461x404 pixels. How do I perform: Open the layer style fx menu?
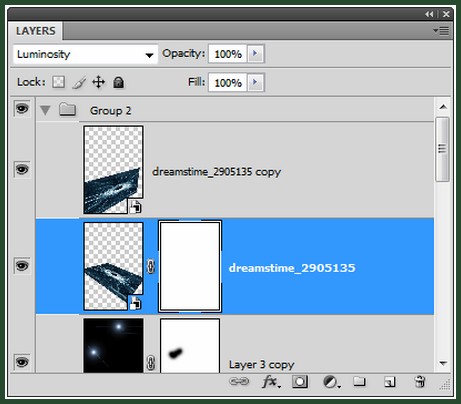(x=271, y=382)
